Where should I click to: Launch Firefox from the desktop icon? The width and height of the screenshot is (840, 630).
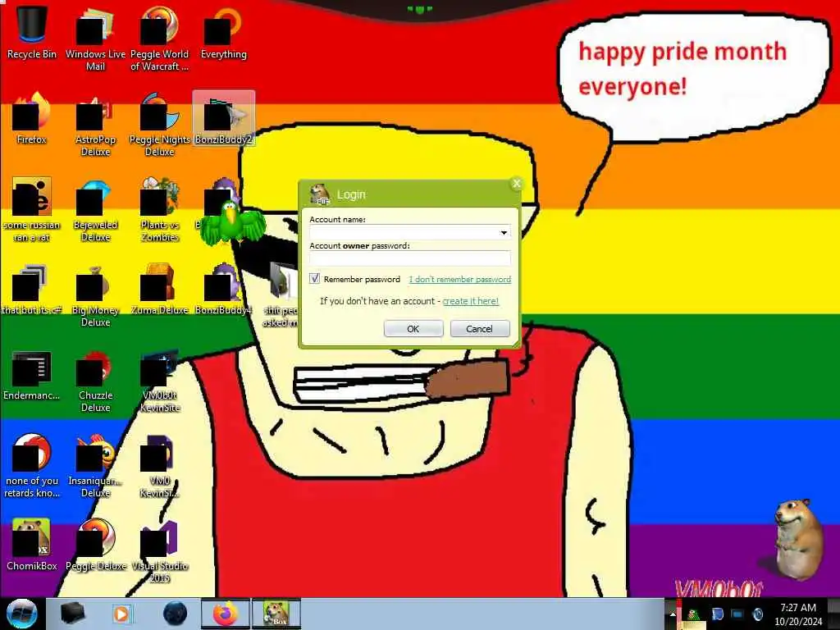[x=31, y=118]
